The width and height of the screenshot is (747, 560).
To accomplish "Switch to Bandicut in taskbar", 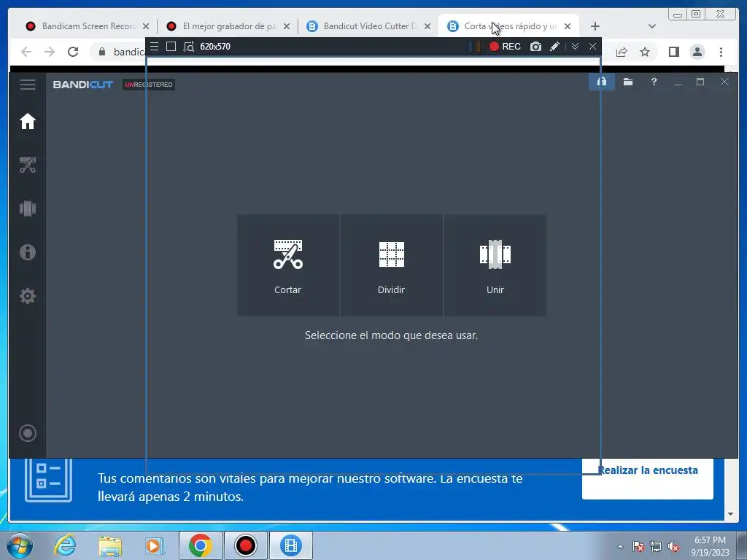I will point(291,545).
